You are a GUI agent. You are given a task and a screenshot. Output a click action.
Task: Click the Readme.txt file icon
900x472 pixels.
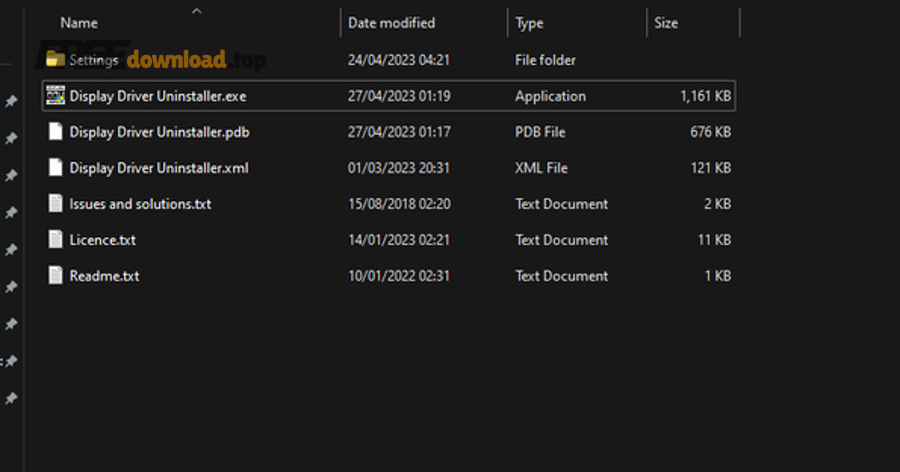point(55,276)
